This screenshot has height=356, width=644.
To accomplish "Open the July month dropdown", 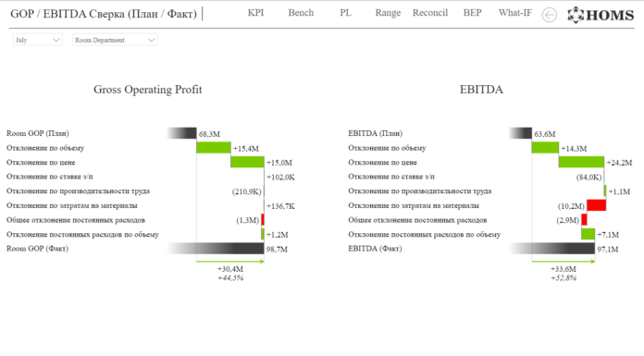I will tap(37, 40).
